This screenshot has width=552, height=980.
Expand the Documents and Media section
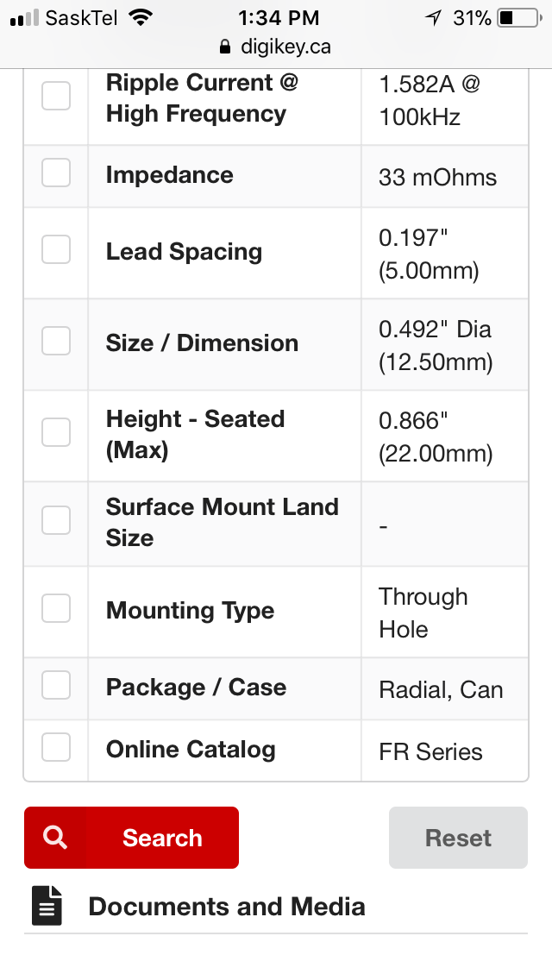pyautogui.click(x=276, y=907)
